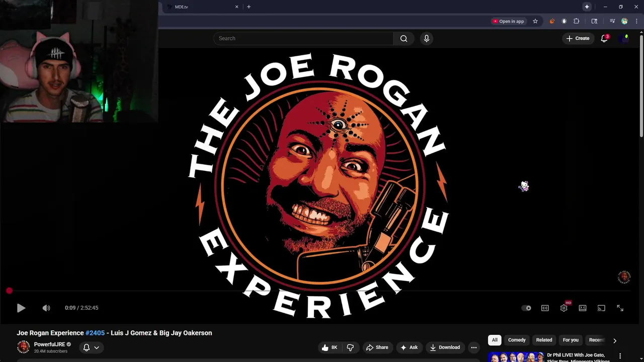Select the For you filter chip
The image size is (644, 362).
point(571,340)
